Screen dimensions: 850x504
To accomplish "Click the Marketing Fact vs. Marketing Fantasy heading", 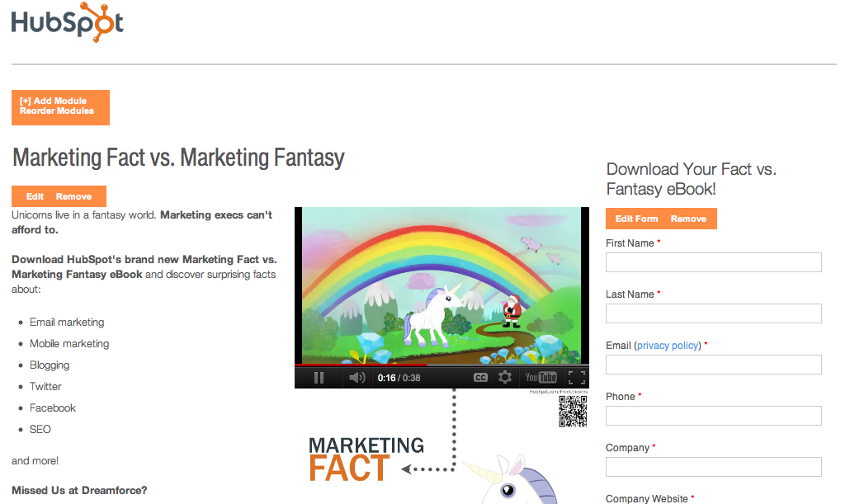I will pos(178,158).
